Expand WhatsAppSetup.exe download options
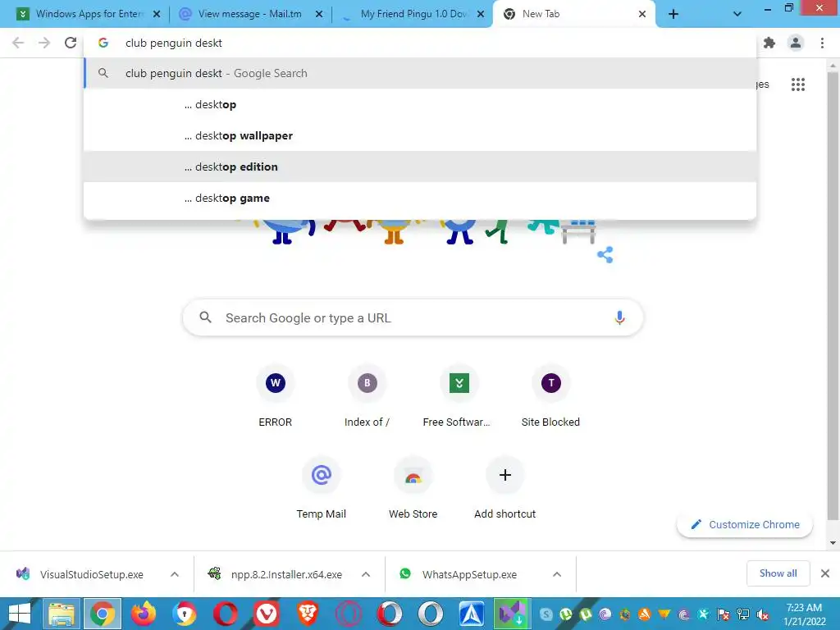The height and width of the screenshot is (630, 840). pyautogui.click(x=557, y=574)
